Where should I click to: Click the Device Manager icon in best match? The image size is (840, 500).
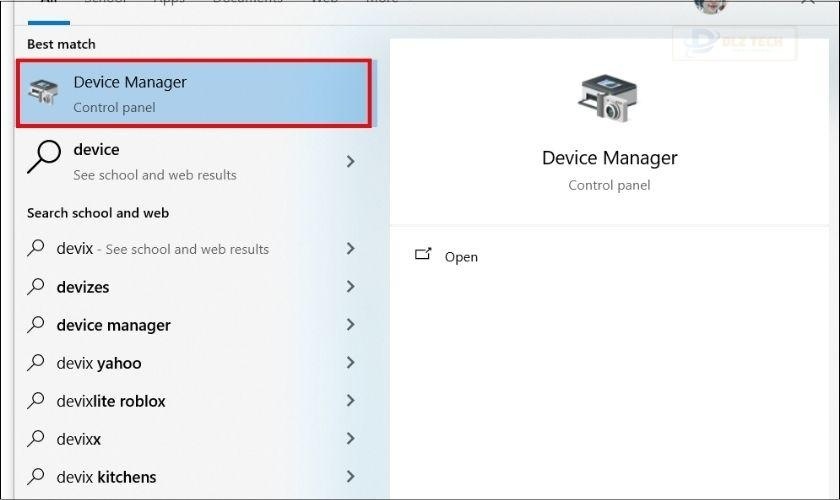43,92
